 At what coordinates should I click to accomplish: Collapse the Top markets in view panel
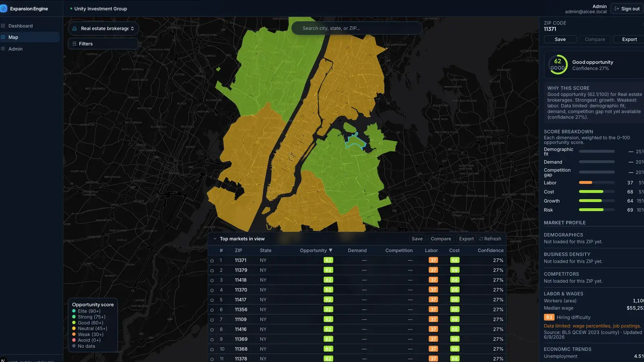coord(215,239)
